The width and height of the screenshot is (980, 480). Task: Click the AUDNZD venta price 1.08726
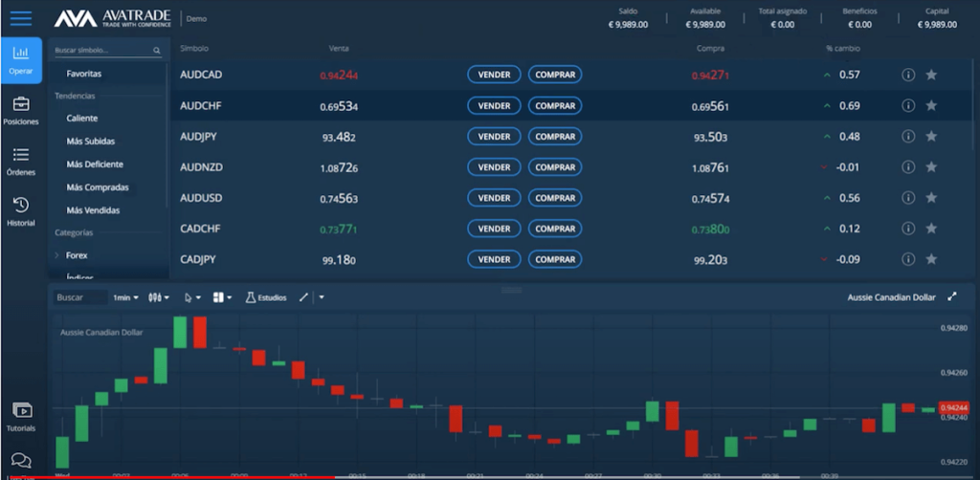tap(339, 167)
